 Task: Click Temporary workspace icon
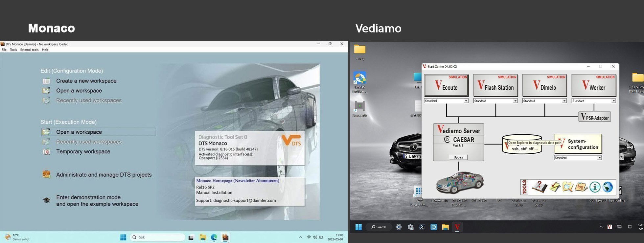(x=46, y=152)
